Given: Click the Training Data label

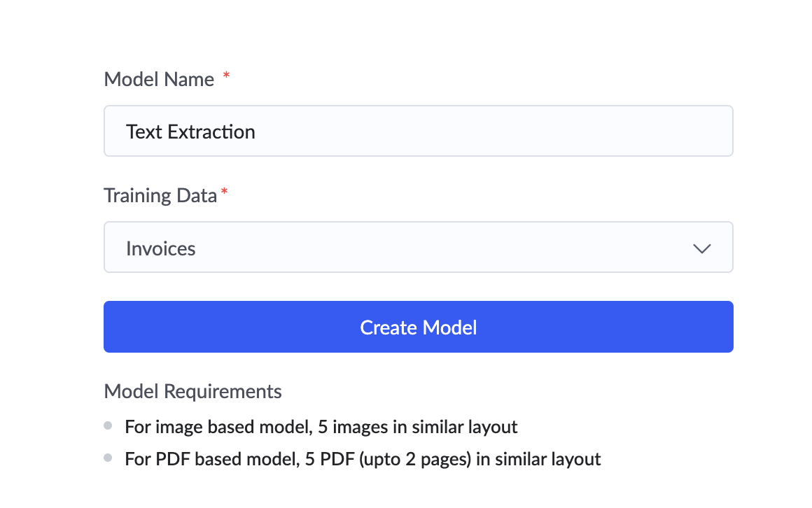Looking at the screenshot, I should [160, 195].
